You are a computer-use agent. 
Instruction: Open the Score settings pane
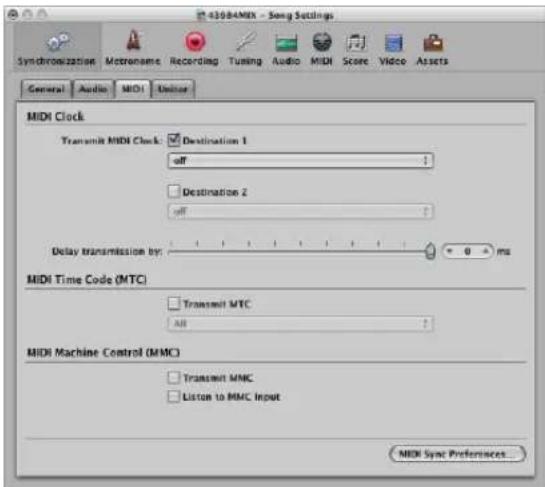click(x=355, y=49)
